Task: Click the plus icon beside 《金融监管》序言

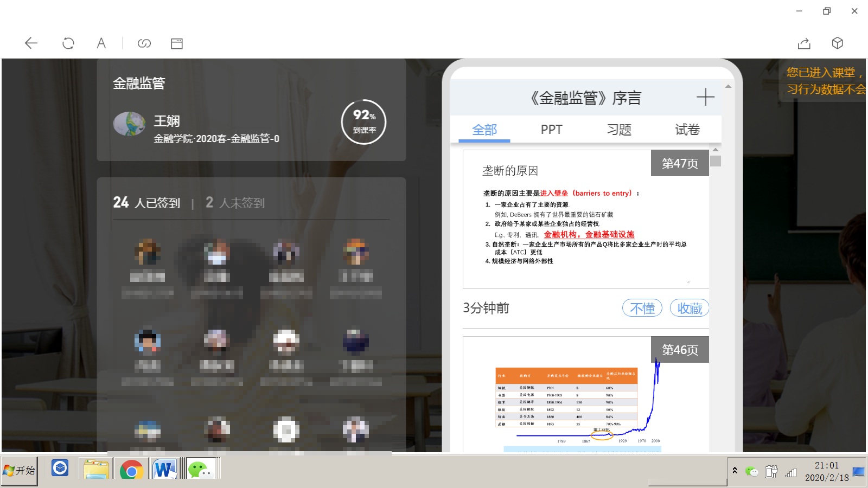Action: tap(705, 97)
